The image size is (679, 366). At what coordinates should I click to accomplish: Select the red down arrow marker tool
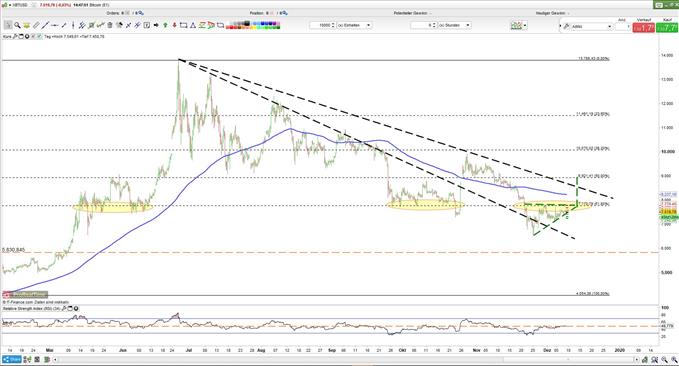pos(175,25)
